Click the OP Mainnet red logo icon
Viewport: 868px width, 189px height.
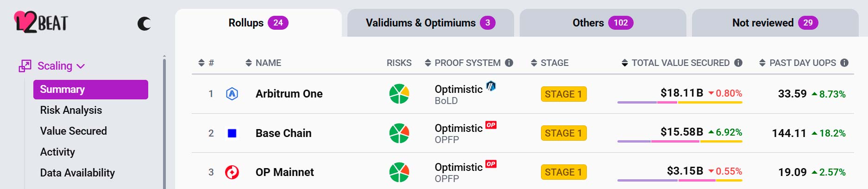click(x=232, y=172)
